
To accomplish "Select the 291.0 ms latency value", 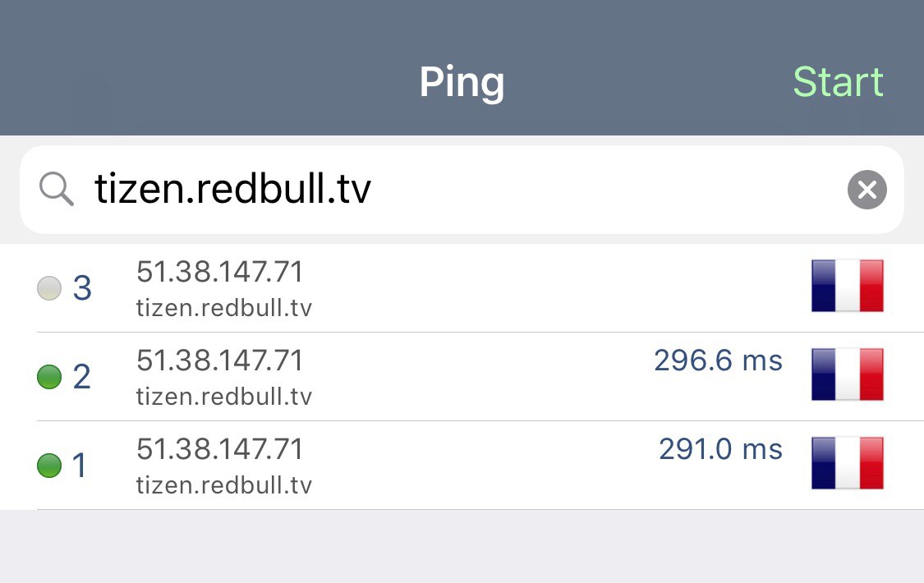I will coord(720,448).
